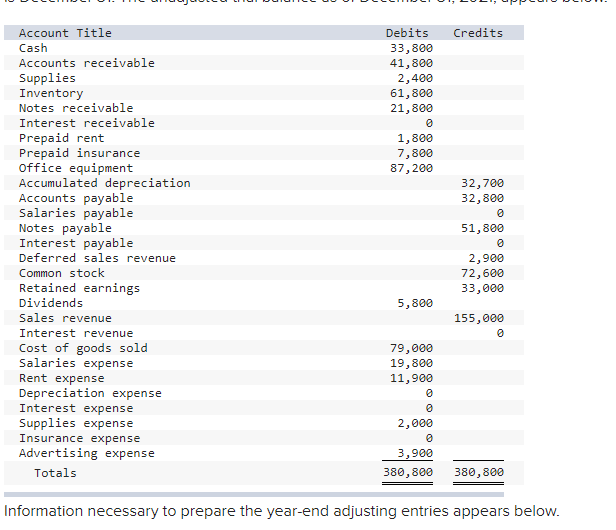Viewport: 616px width, 530px height.
Task: Click the Office equipment value 87,200
Action: click(x=411, y=168)
